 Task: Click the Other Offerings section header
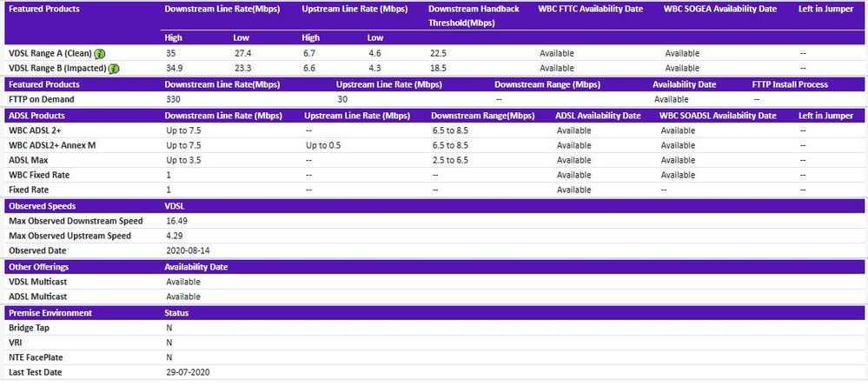38,267
